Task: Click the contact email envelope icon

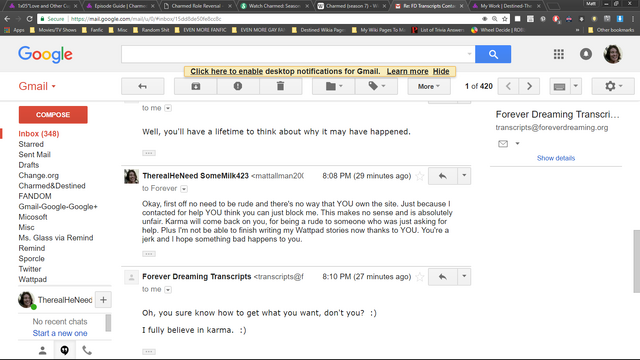Action: [x=503, y=144]
